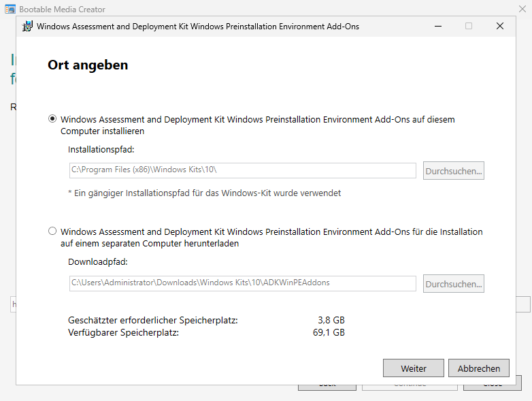Select download for separate computer radio option
Image resolution: width=532 pixels, height=401 pixels.
tap(52, 231)
